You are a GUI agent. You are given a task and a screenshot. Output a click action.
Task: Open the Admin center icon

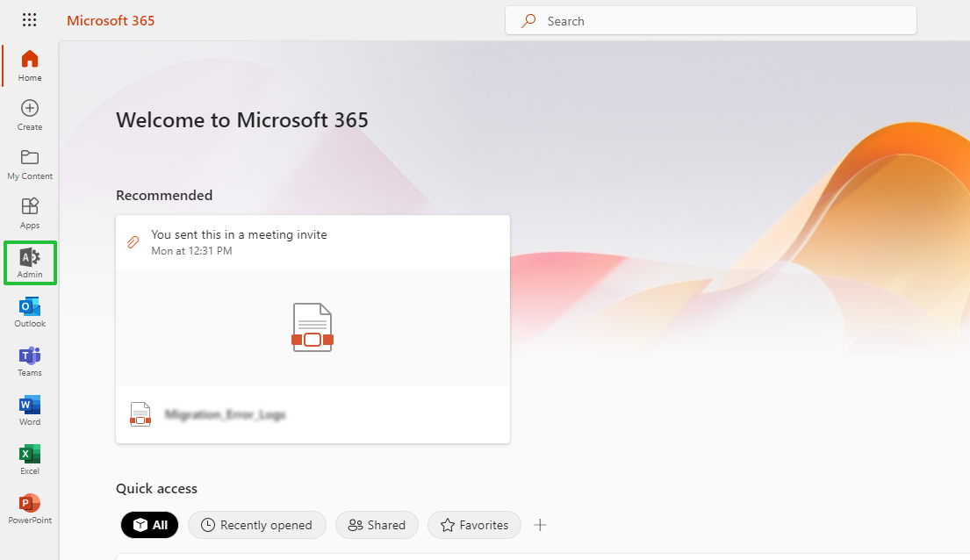tap(30, 263)
